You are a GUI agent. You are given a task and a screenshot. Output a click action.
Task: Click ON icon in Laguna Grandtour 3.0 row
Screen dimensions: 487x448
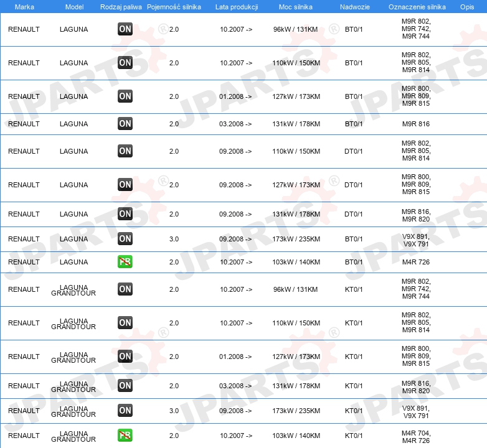point(125,411)
